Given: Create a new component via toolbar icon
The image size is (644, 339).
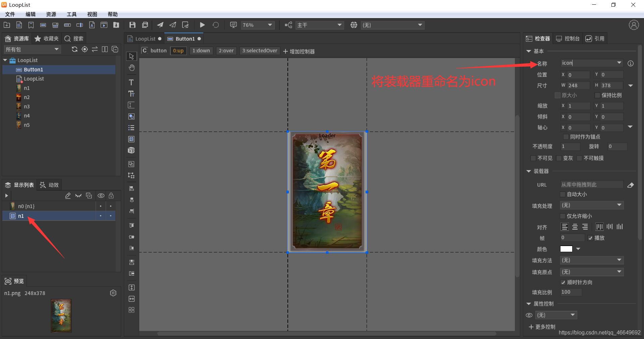Looking at the screenshot, I should pos(19,25).
